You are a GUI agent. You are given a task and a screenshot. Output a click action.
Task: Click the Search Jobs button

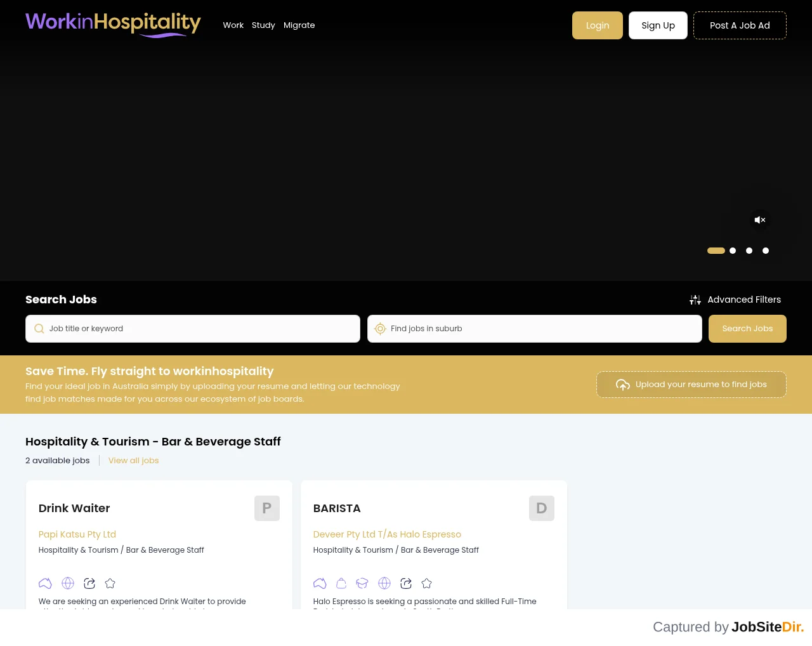(747, 329)
